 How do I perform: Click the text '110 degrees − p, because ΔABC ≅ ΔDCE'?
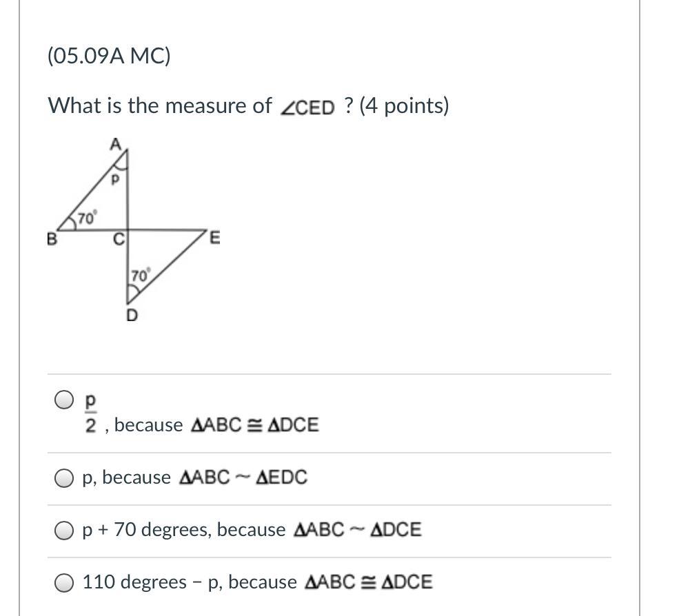click(x=257, y=582)
